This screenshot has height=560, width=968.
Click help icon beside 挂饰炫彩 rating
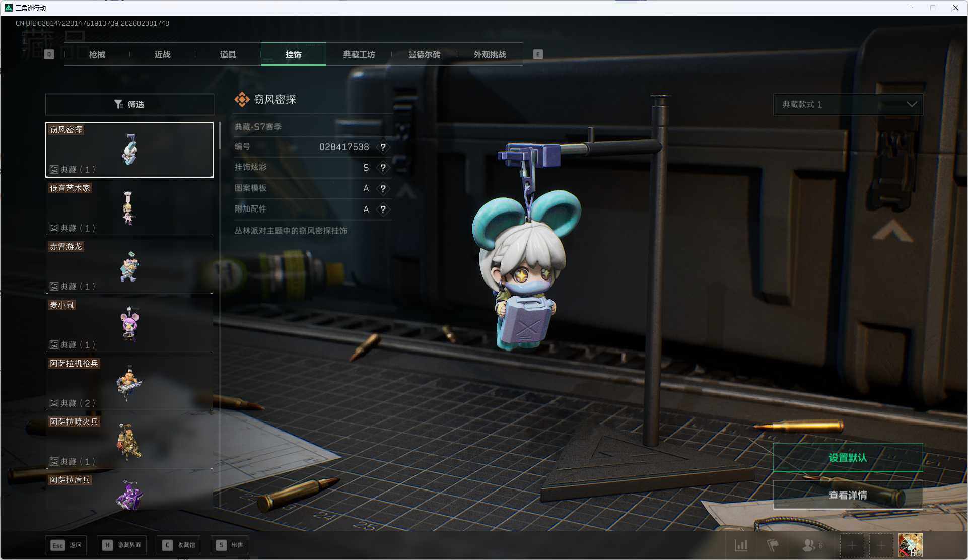pos(383,168)
